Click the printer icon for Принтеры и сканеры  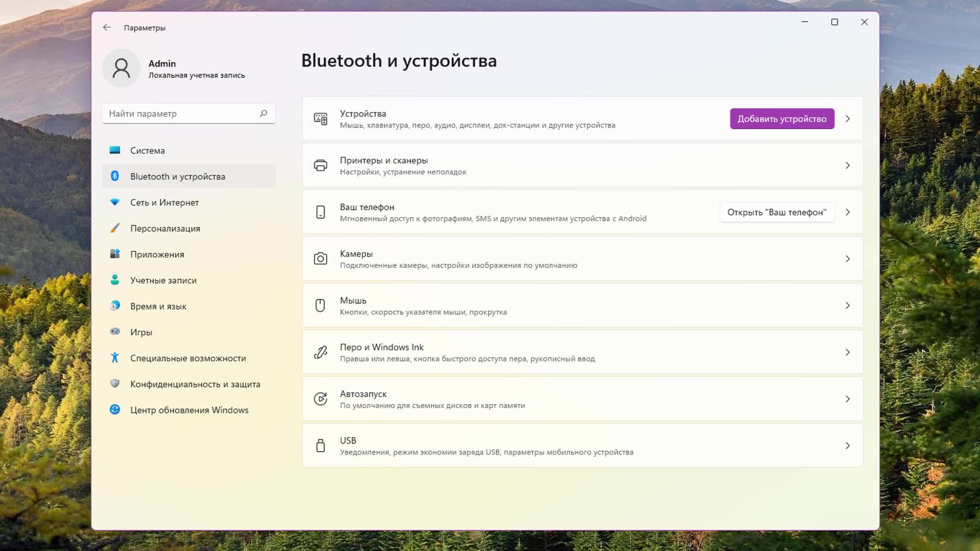coord(321,165)
